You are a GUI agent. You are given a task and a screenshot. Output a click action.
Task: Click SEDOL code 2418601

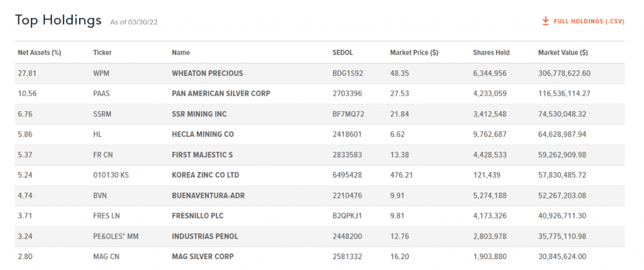coord(347,134)
